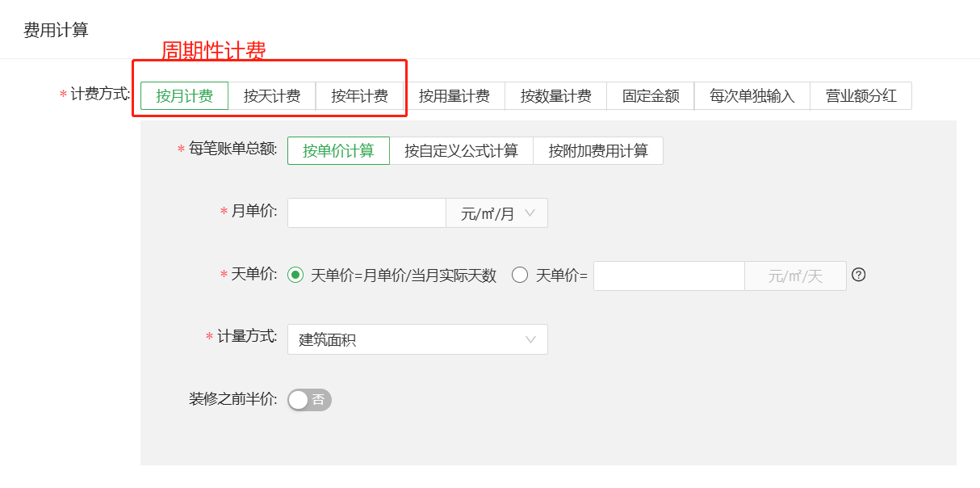Click inside the 月单价 input field
This screenshot has height=488, width=980.
(x=366, y=212)
